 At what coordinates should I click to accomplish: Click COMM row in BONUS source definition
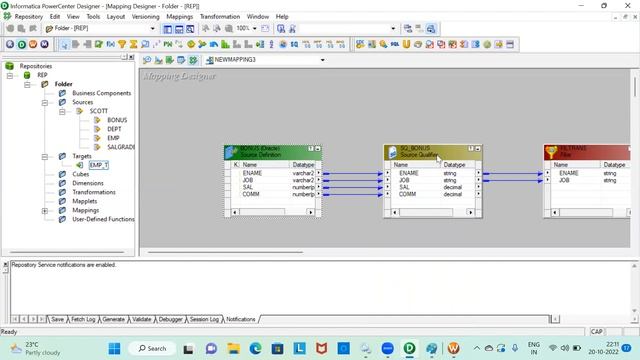pyautogui.click(x=273, y=194)
